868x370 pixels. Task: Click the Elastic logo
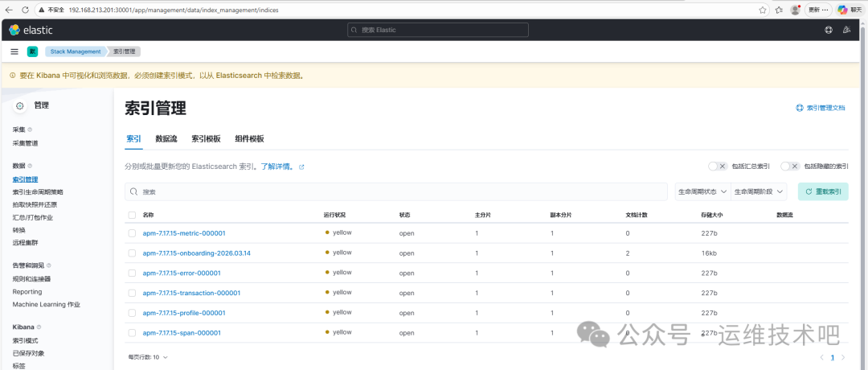click(31, 30)
